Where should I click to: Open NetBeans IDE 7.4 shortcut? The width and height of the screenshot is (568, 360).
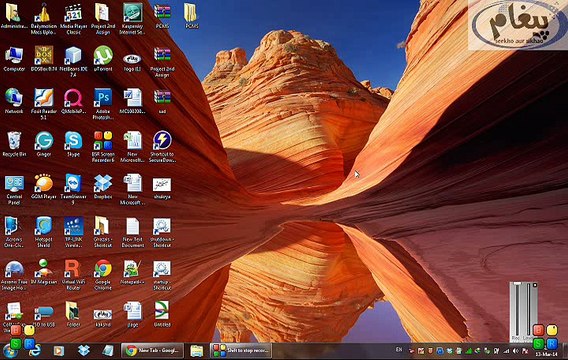(73, 61)
